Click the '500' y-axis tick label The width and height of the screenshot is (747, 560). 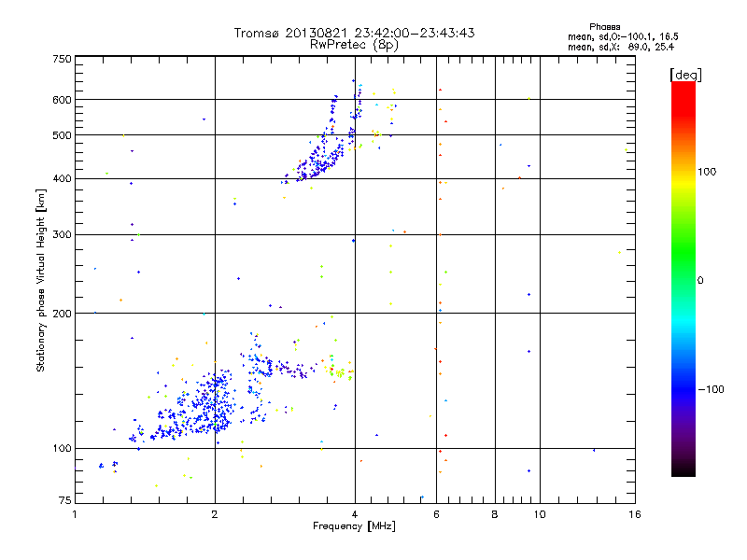pyautogui.click(x=62, y=135)
